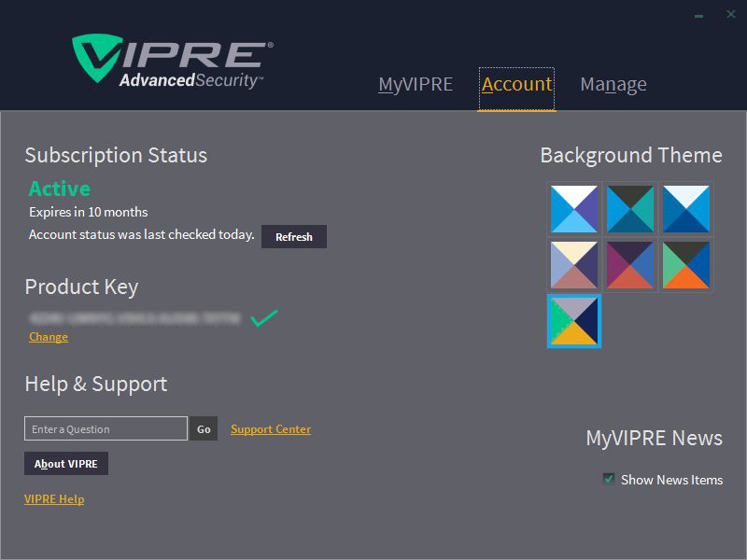Close the VIPRE window
The image size is (747, 560).
(731, 14)
